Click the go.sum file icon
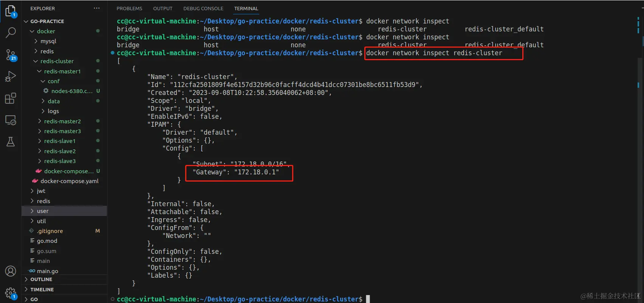 [32, 251]
